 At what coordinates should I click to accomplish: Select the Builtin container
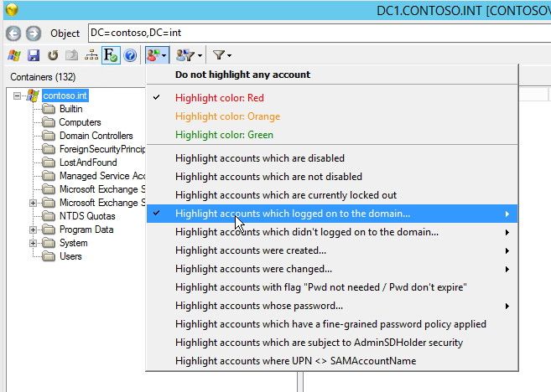[71, 109]
